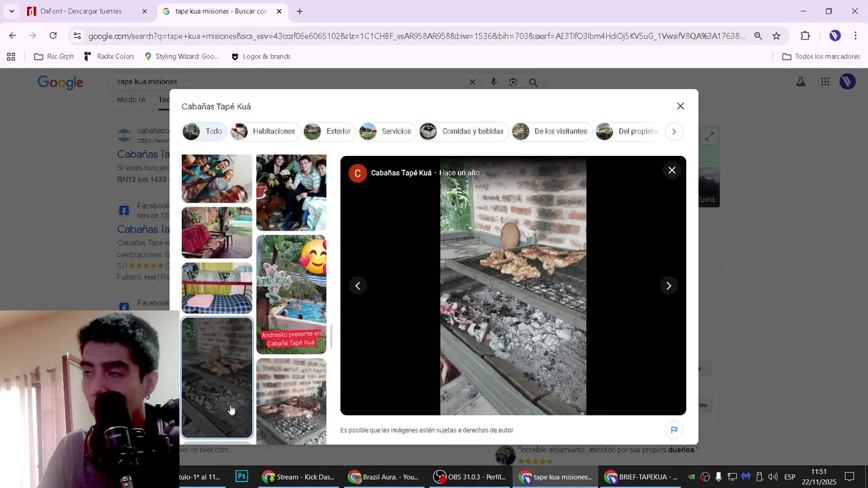The image size is (868, 488).
Task: Click the address bar URL
Action: click(x=416, y=36)
